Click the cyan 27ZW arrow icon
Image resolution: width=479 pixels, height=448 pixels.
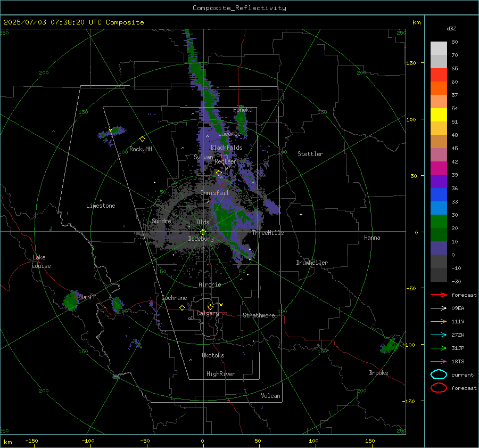pyautogui.click(x=439, y=335)
